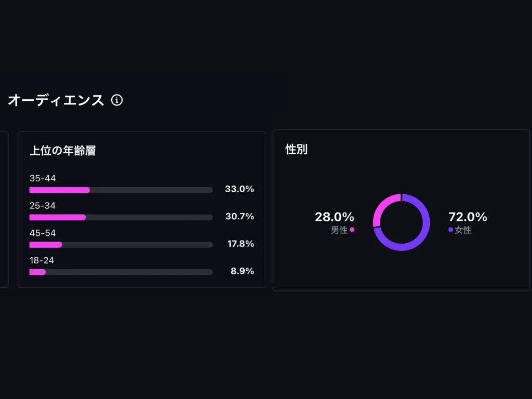
Task: Click the 28.0% male percentage
Action: (334, 217)
